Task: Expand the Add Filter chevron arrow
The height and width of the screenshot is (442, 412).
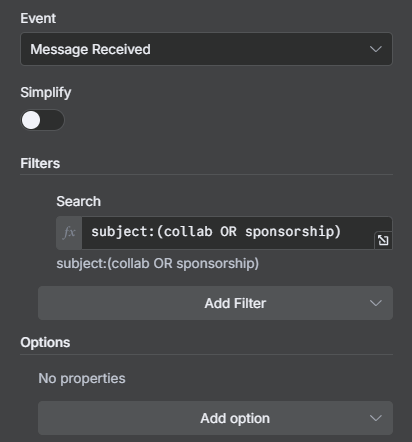Action: [376, 303]
